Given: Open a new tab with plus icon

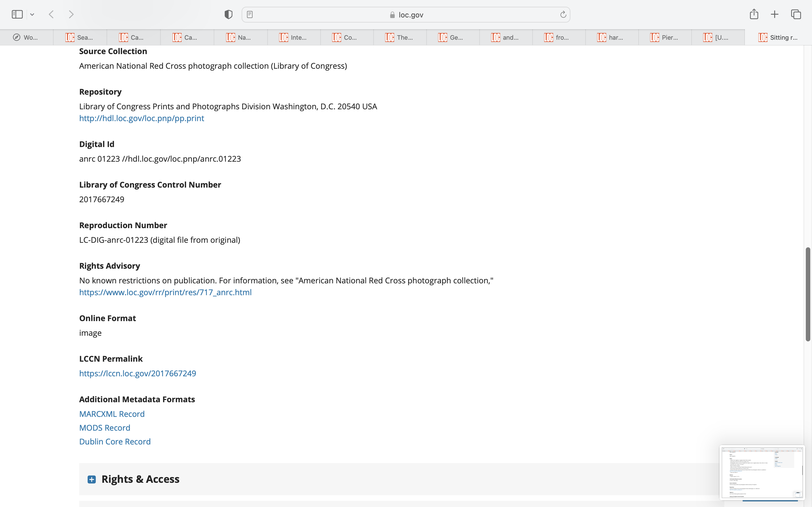Looking at the screenshot, I should click(x=775, y=14).
